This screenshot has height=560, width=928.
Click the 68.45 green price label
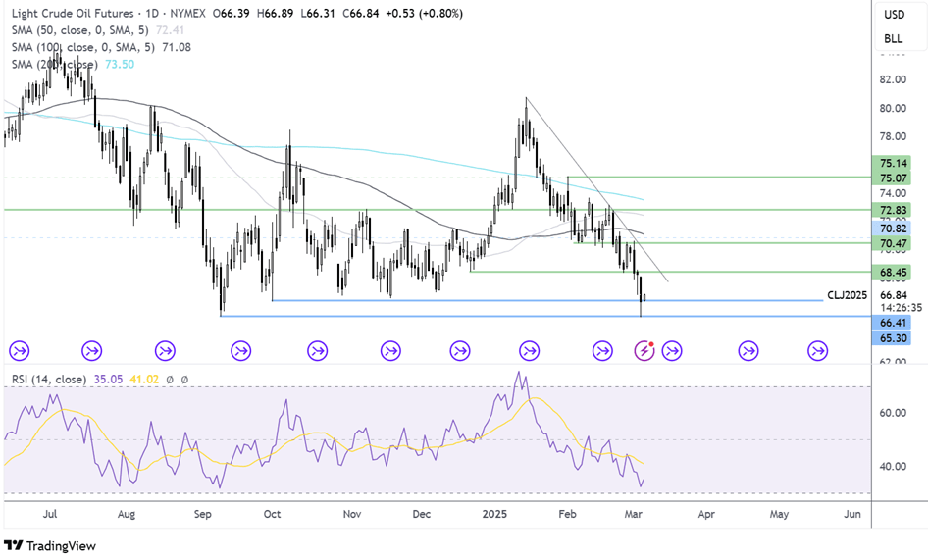(x=893, y=273)
